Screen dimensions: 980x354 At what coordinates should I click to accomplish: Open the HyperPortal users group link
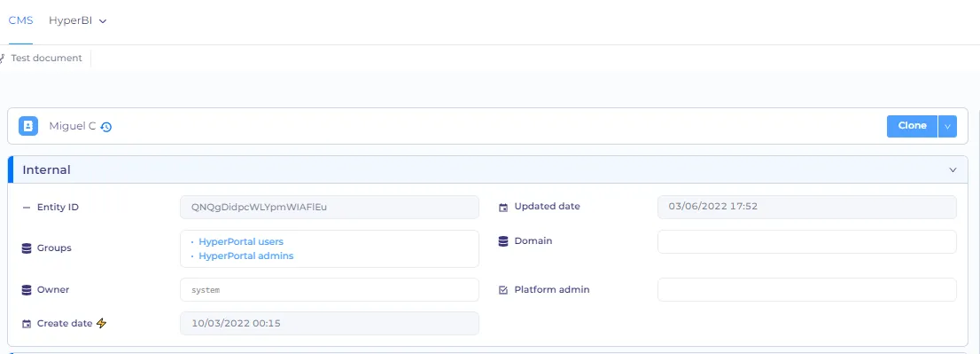241,241
